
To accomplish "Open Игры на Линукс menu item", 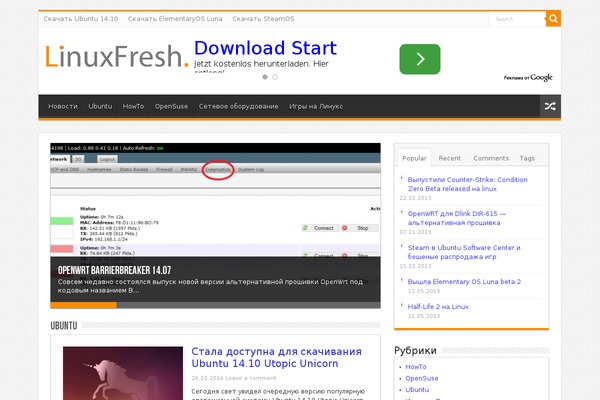I will pyautogui.click(x=316, y=106).
